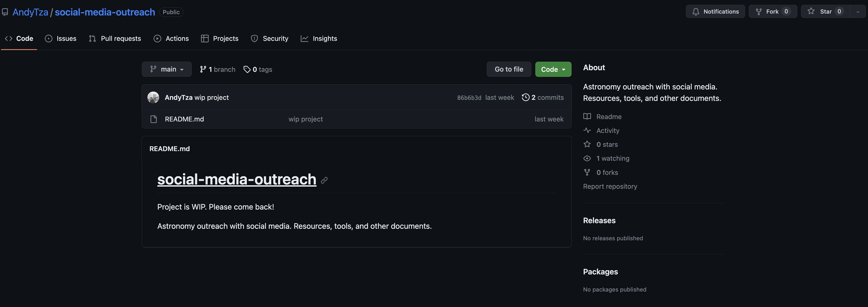Expand the star lists dropdown arrow
This screenshot has height=307, width=868.
click(x=858, y=11)
